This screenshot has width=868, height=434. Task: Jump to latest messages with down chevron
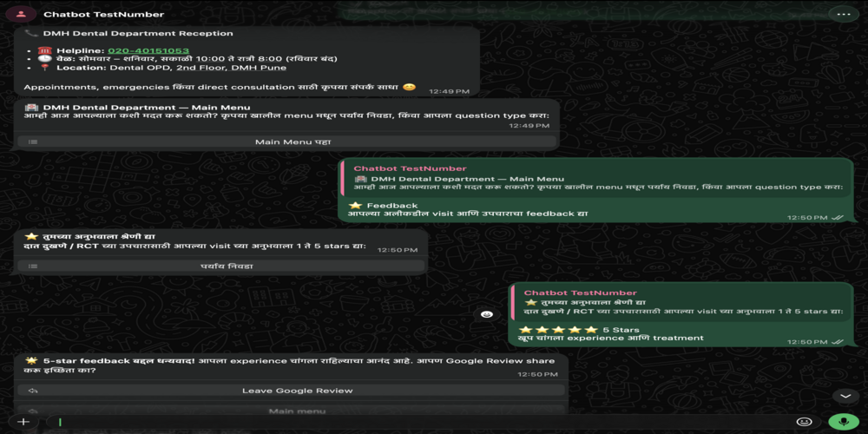[845, 397]
